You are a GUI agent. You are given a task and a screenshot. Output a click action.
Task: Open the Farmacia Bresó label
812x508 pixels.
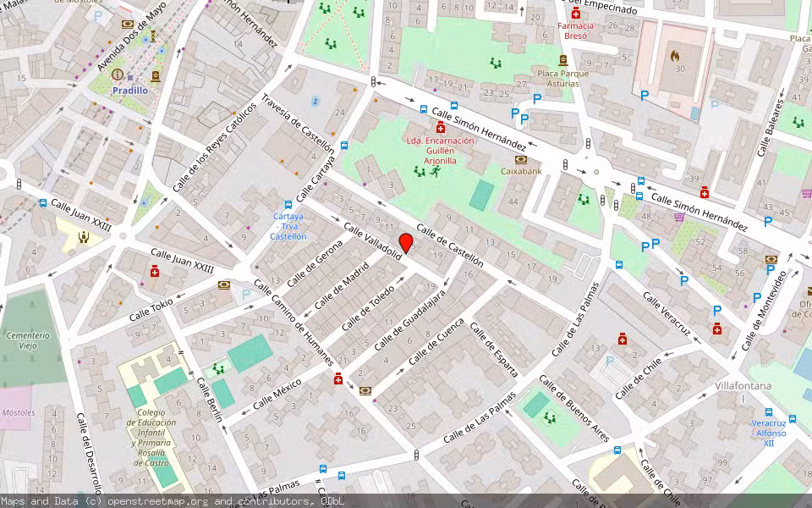point(576,30)
